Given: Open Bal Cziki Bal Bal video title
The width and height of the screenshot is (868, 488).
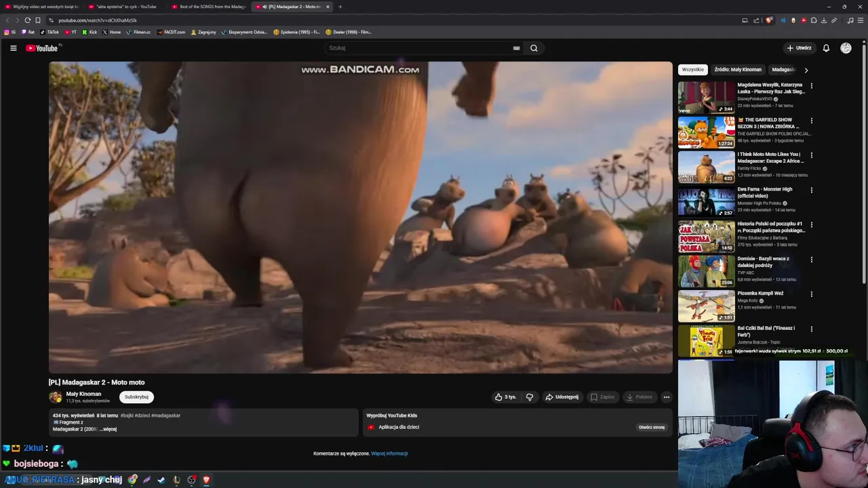Looking at the screenshot, I should (x=766, y=331).
